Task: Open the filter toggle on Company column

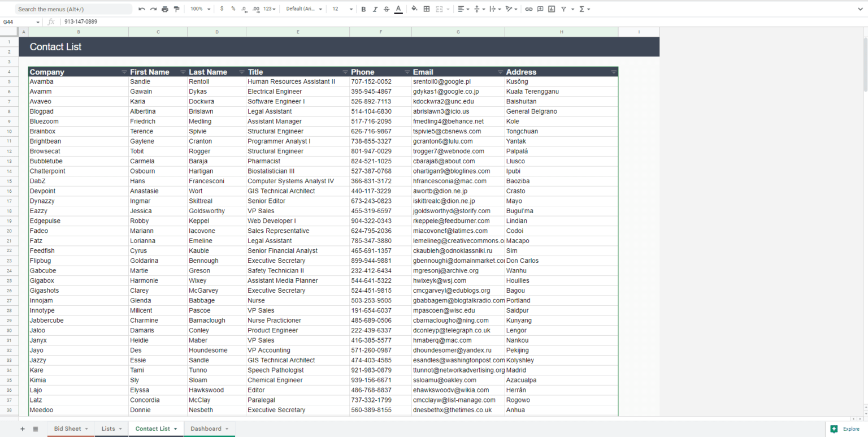Action: coord(124,72)
